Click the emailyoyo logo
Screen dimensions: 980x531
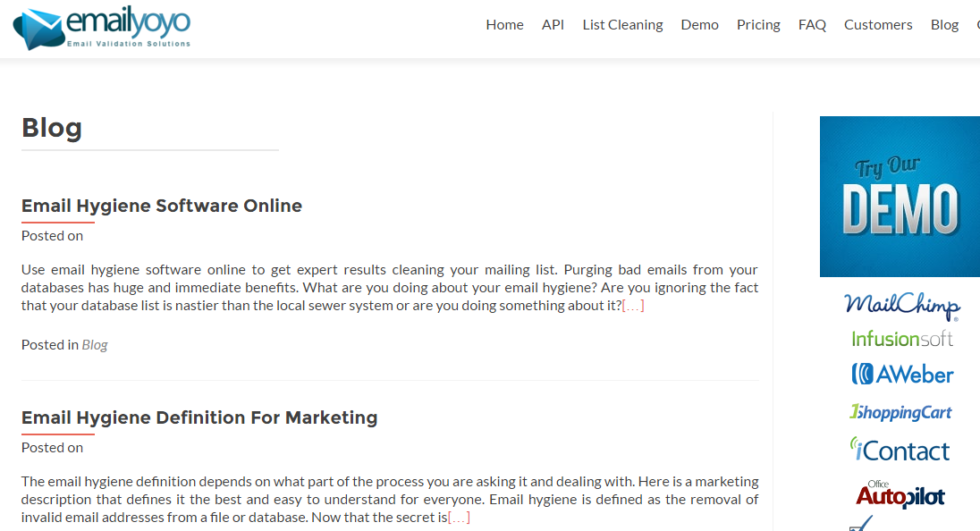pyautogui.click(x=102, y=27)
